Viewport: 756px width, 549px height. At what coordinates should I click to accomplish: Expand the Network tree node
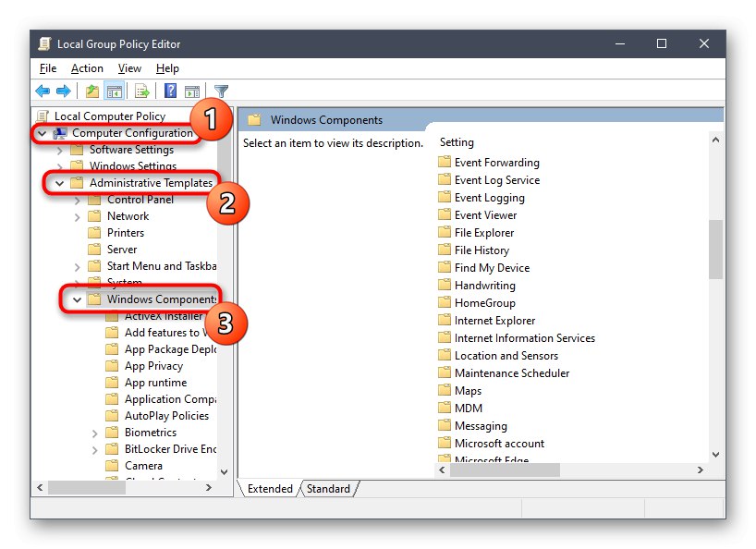pyautogui.click(x=77, y=217)
